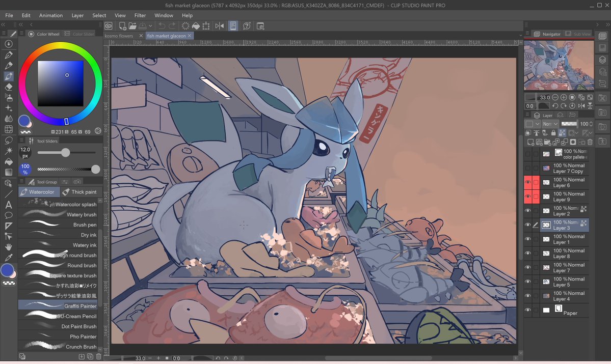The image size is (611, 364).
Task: Click the Navigator preview thumbnail
Action: [559, 65]
